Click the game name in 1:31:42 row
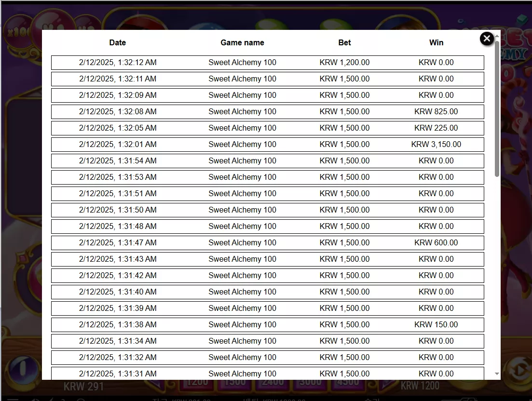Viewport: 532px width, 401px height. [242, 275]
